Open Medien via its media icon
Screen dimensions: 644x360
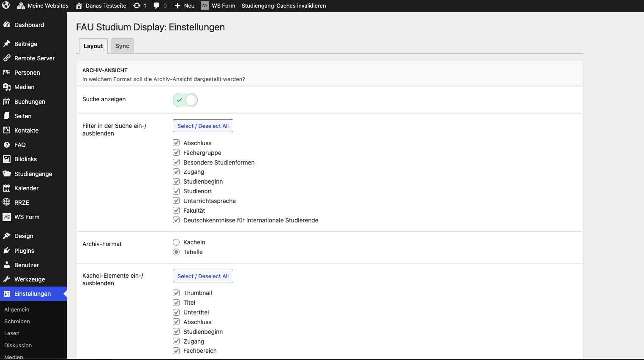click(7, 87)
